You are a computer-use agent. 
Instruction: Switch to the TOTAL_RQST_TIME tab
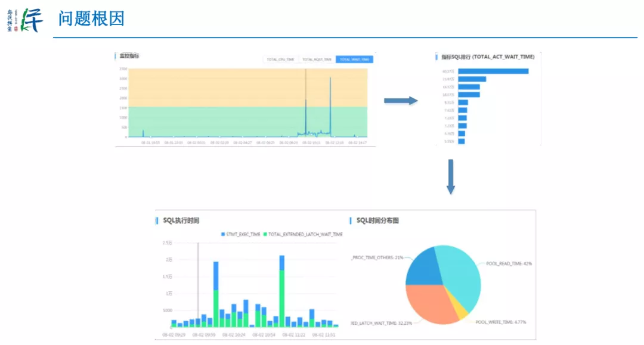317,60
